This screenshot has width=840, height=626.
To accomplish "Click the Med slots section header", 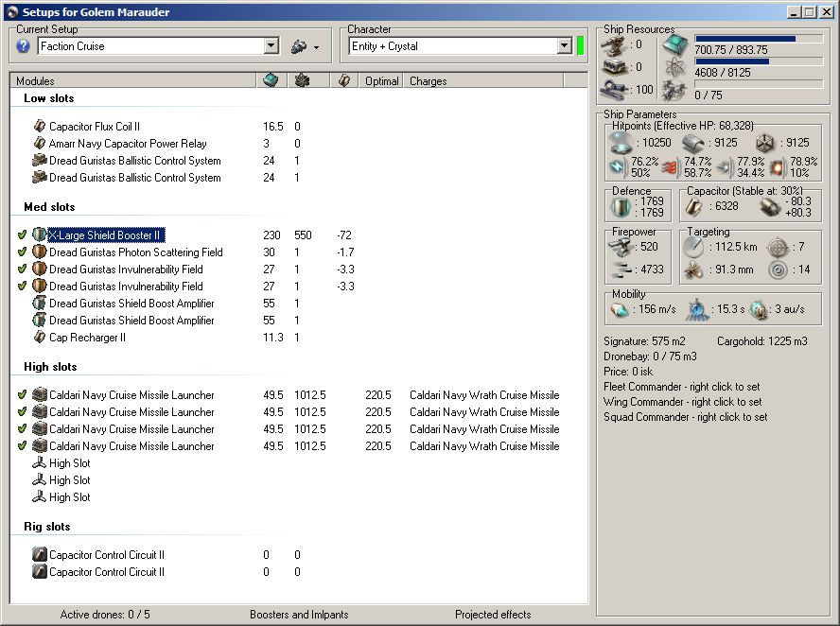I will coord(49,207).
